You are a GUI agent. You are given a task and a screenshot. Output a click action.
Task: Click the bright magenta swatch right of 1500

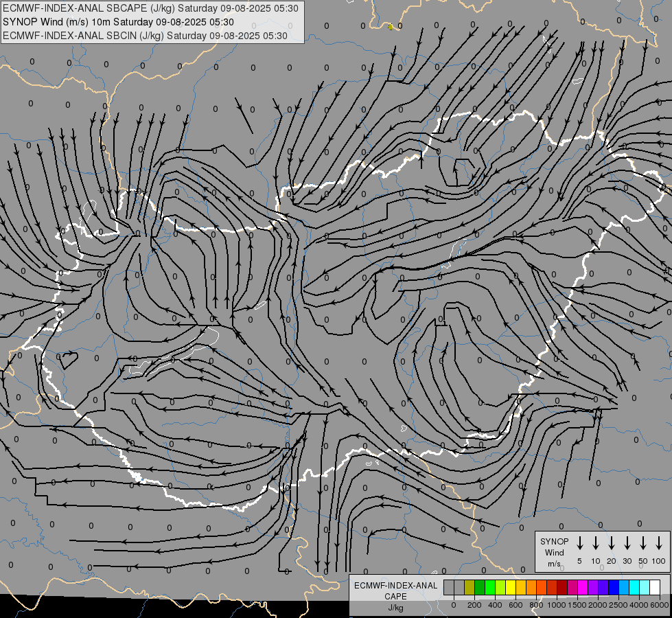[583, 587]
